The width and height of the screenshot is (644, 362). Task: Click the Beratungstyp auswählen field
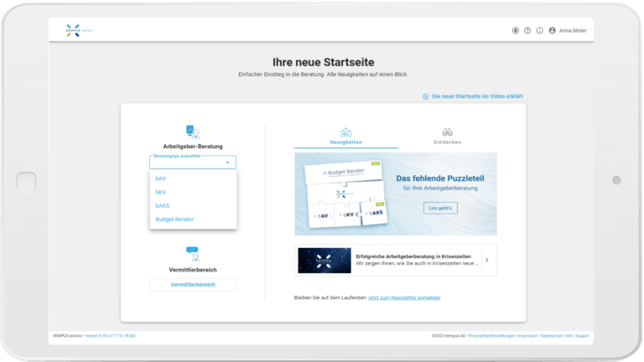point(193,162)
